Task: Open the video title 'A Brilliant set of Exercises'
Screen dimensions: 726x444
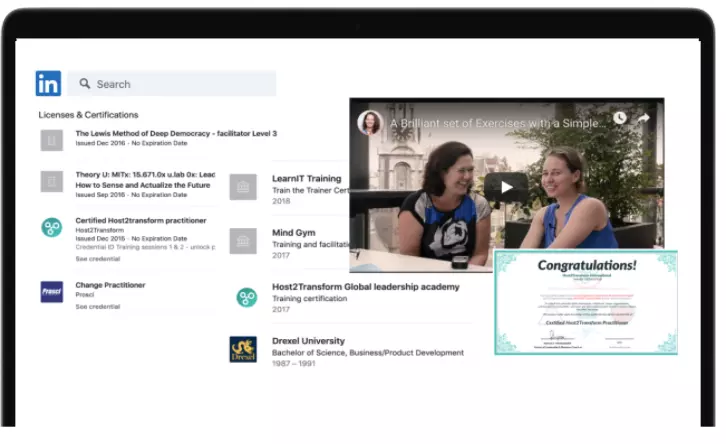Action: [x=498, y=123]
